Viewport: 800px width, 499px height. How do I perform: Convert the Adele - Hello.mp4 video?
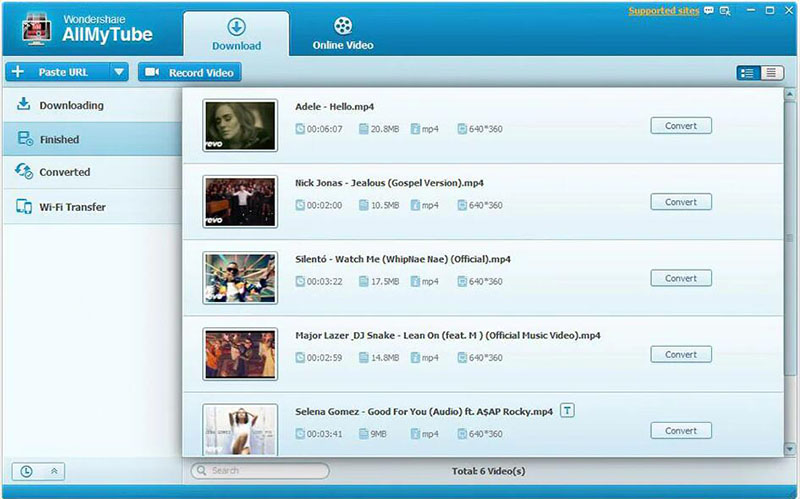click(x=681, y=126)
